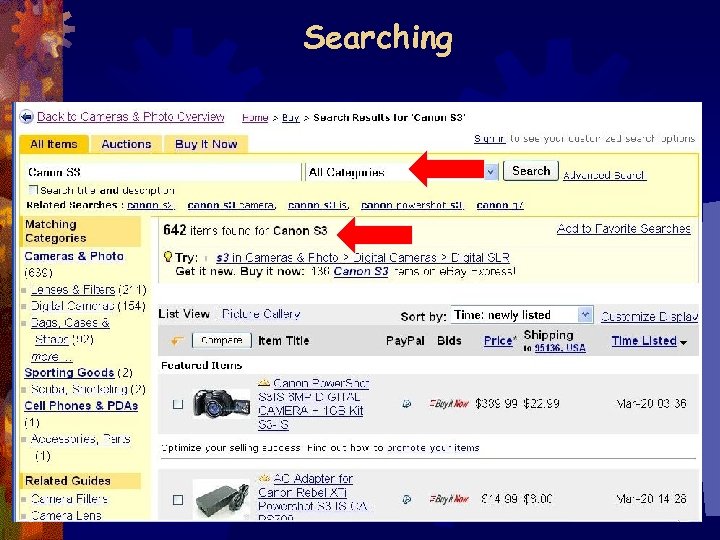
Task: Open related search canon s3 camera
Action: click(231, 205)
